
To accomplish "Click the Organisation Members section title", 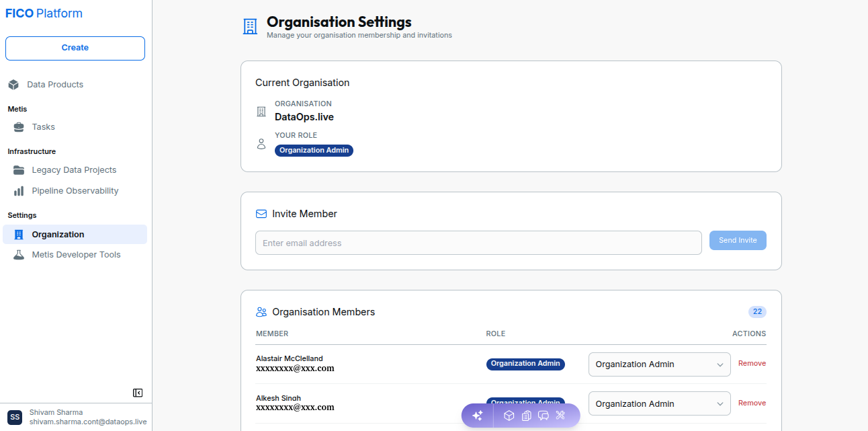I will click(x=323, y=312).
